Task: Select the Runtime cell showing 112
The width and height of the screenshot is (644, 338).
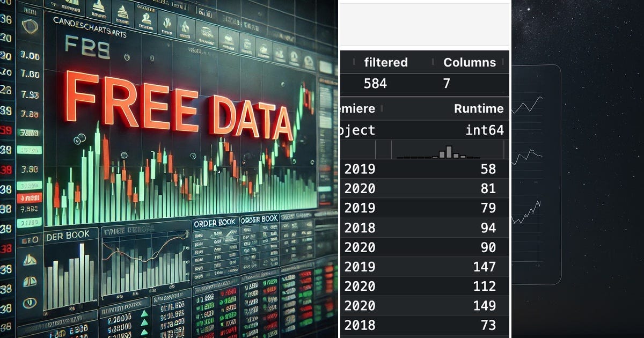Action: (484, 286)
